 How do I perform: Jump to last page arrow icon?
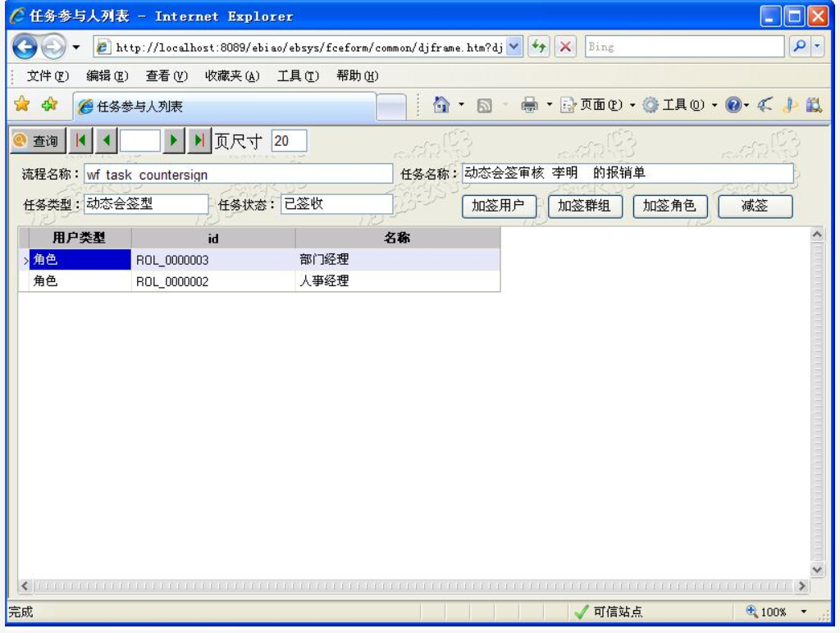199,141
